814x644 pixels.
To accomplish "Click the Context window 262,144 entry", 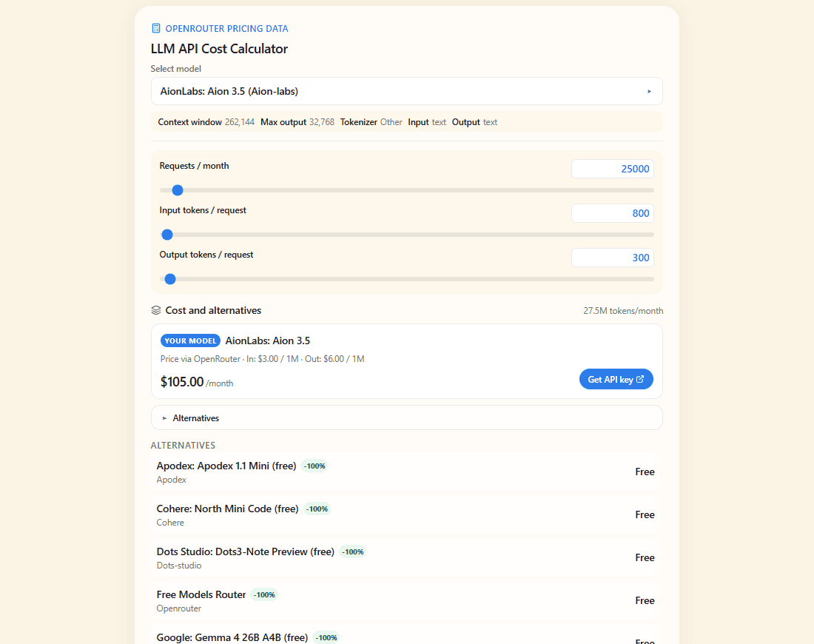I will 206,122.
